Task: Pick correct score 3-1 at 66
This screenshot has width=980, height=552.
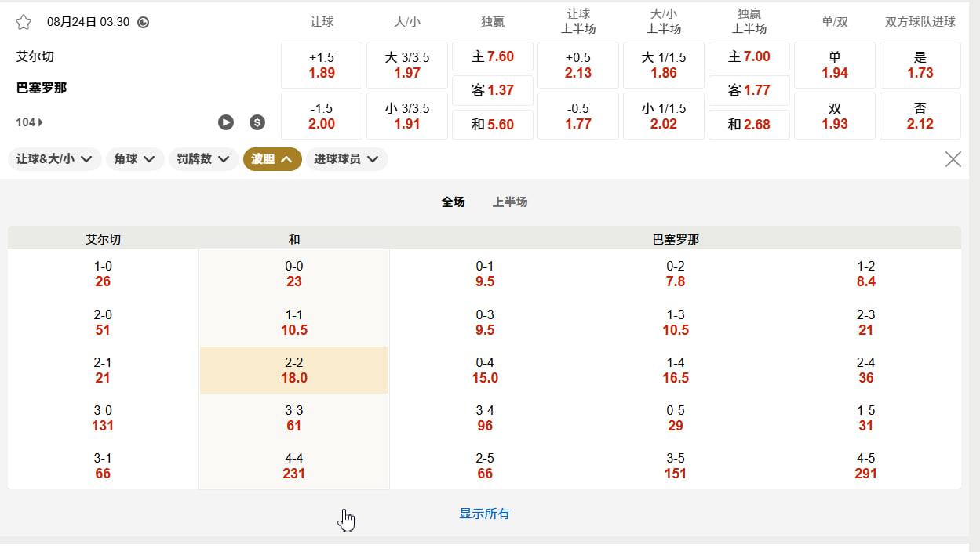Action: click(103, 466)
